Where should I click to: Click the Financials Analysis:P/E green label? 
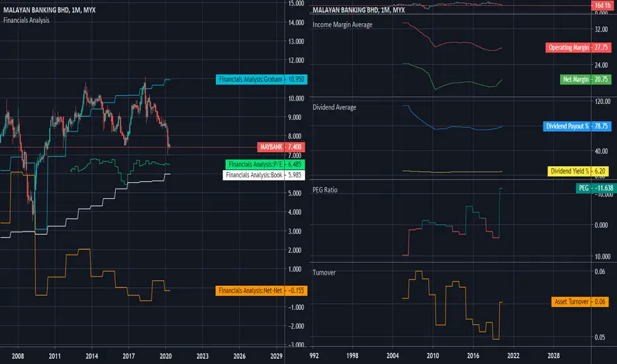[x=265, y=165]
